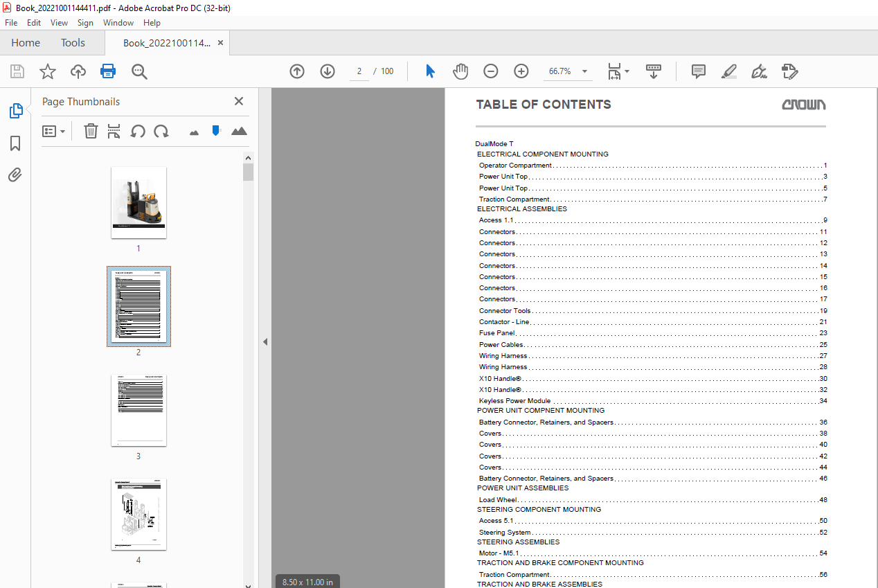The height and width of the screenshot is (588, 878).
Task: Select page 2 thumbnail
Action: [138, 306]
